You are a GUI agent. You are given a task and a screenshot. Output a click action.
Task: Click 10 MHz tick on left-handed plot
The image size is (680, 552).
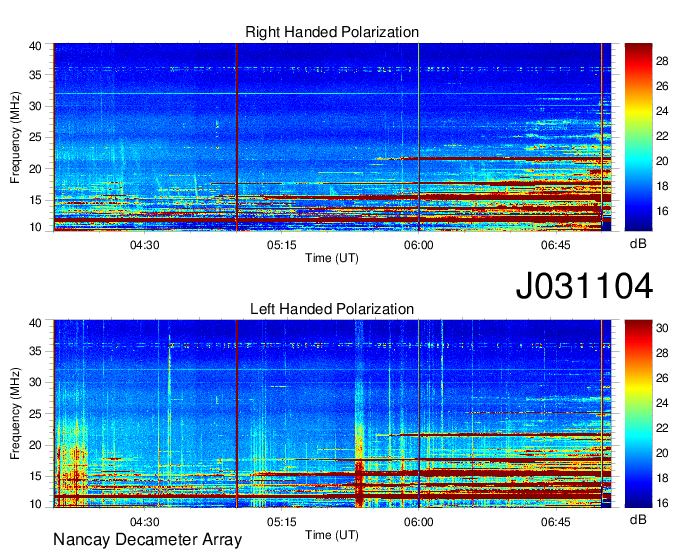point(36,504)
